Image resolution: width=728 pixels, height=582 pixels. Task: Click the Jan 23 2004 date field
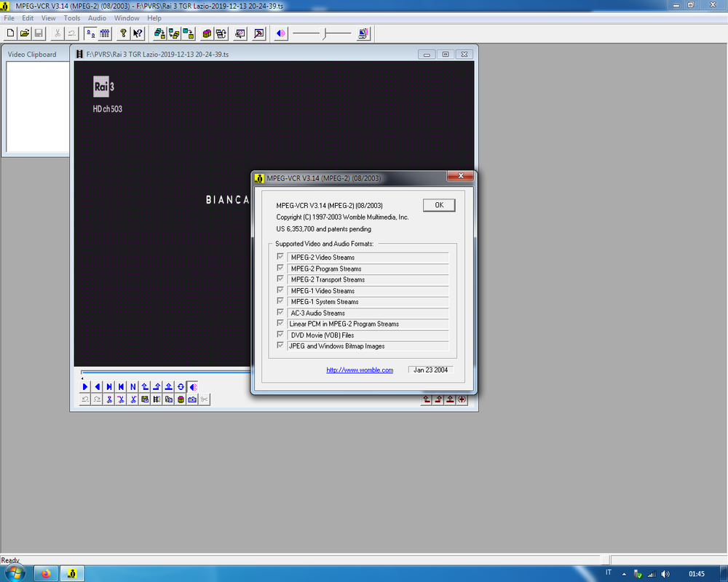click(430, 370)
